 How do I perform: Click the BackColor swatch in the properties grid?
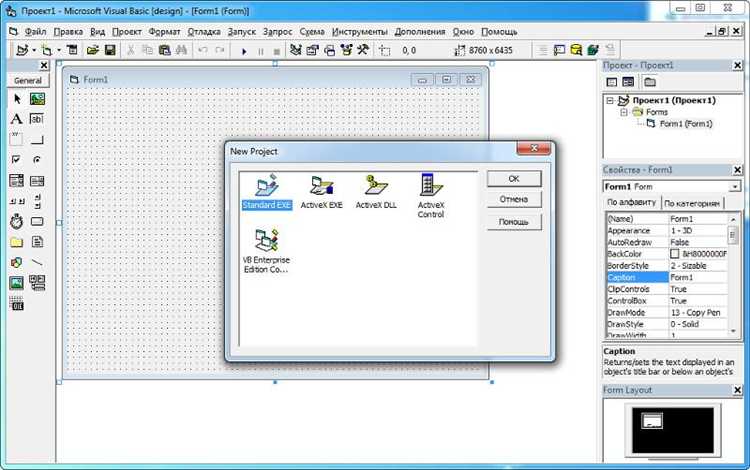(x=674, y=254)
